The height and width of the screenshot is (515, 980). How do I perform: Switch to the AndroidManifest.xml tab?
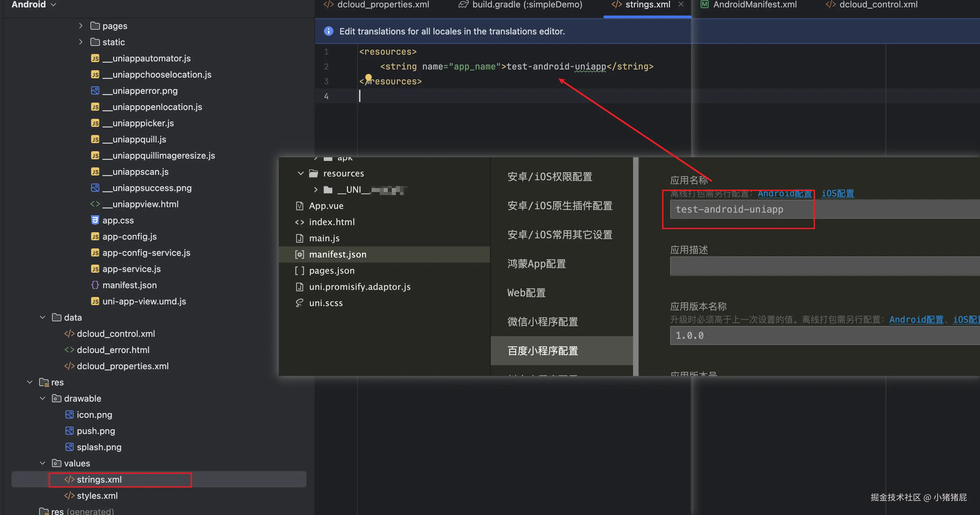[749, 5]
